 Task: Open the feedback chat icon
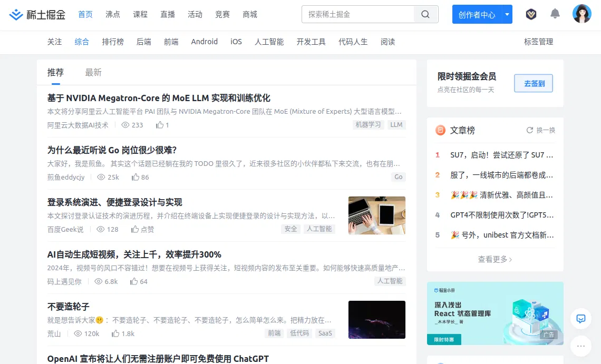click(581, 319)
